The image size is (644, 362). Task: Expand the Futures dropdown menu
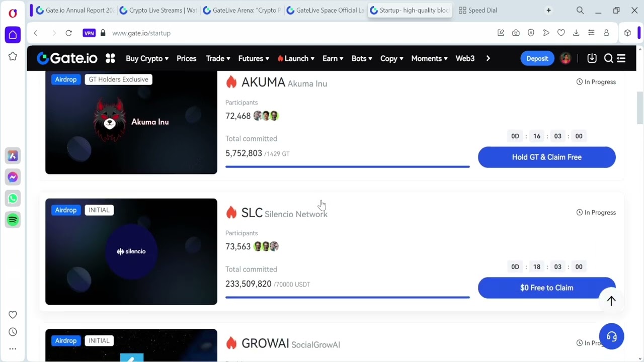tap(254, 58)
